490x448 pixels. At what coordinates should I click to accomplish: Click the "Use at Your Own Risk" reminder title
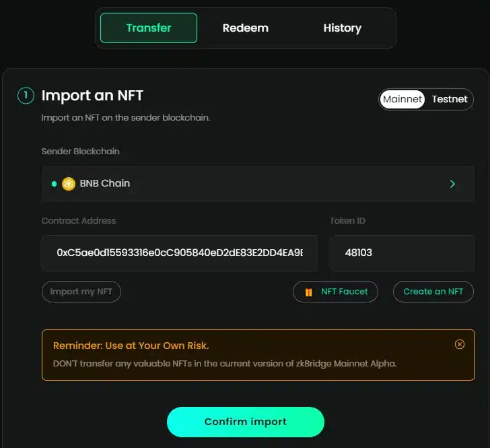(131, 346)
